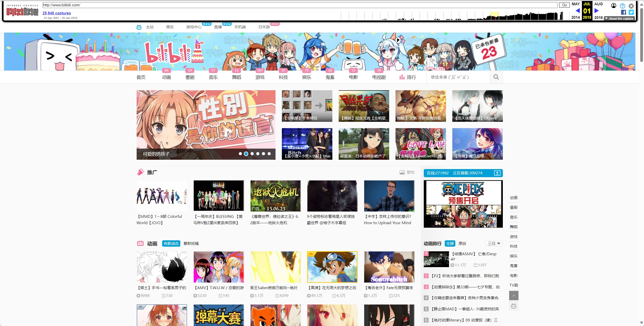Select the fourth carousel navigation dot
Viewport: 644px width, 326px height.
coord(257,154)
